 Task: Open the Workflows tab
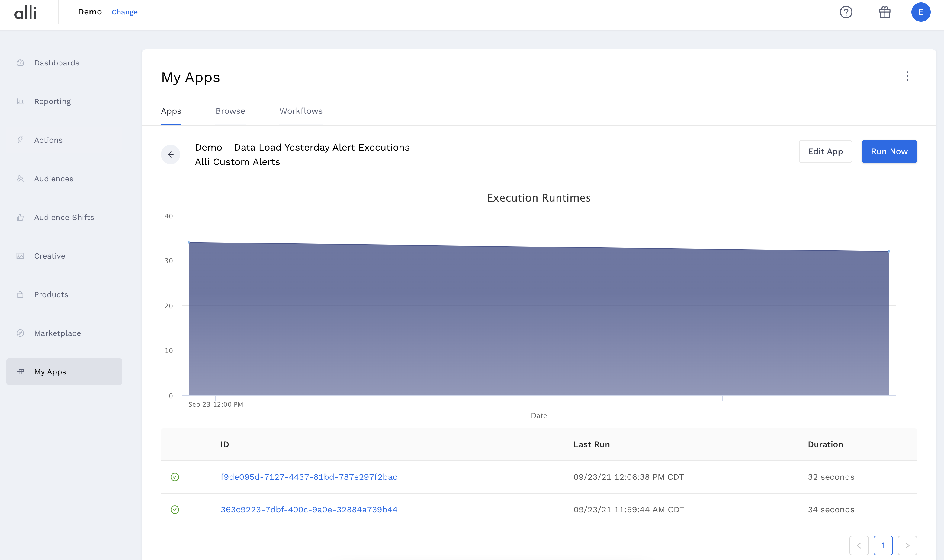pos(300,111)
